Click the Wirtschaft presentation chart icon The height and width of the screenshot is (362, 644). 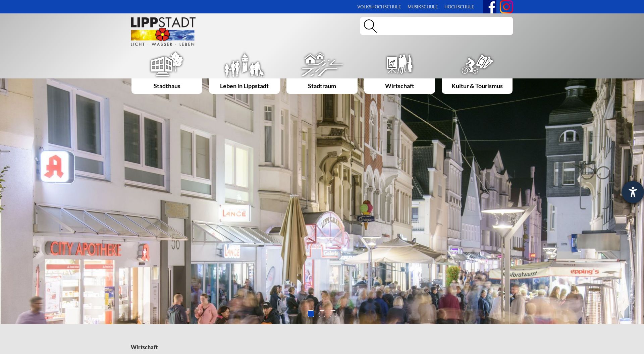[x=399, y=64]
